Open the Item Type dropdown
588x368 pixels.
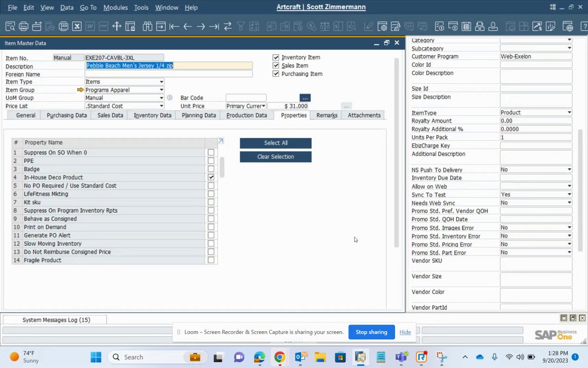pyautogui.click(x=161, y=82)
